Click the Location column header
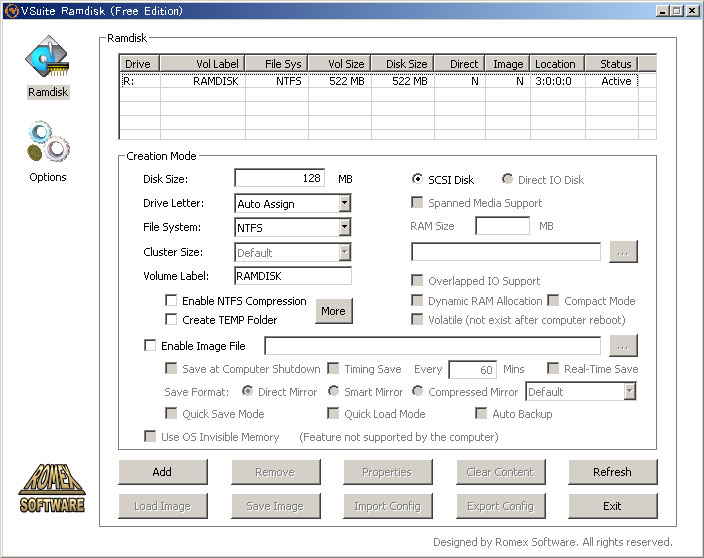Viewport: 704px width, 558px height. click(x=557, y=63)
